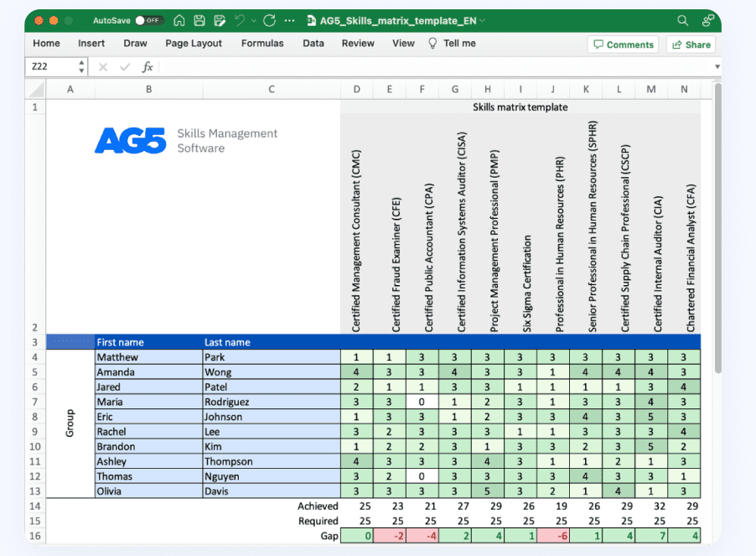This screenshot has height=556, width=756.
Task: Open the search magnifier icon
Action: tap(683, 20)
